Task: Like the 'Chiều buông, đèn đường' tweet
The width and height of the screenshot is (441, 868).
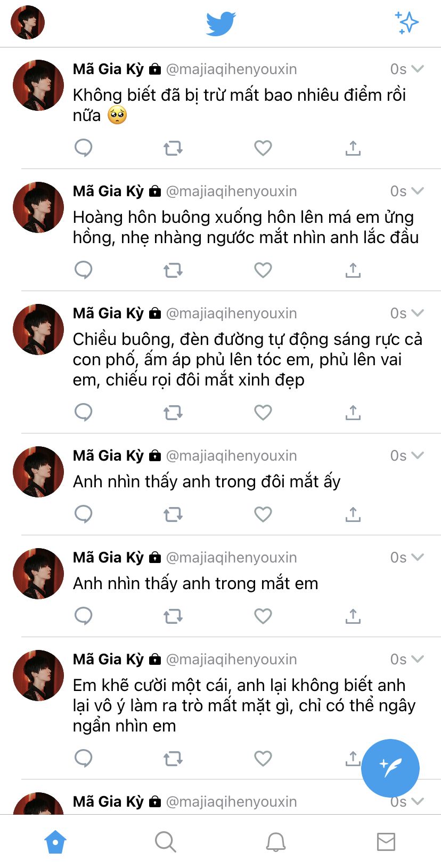Action: (x=263, y=412)
